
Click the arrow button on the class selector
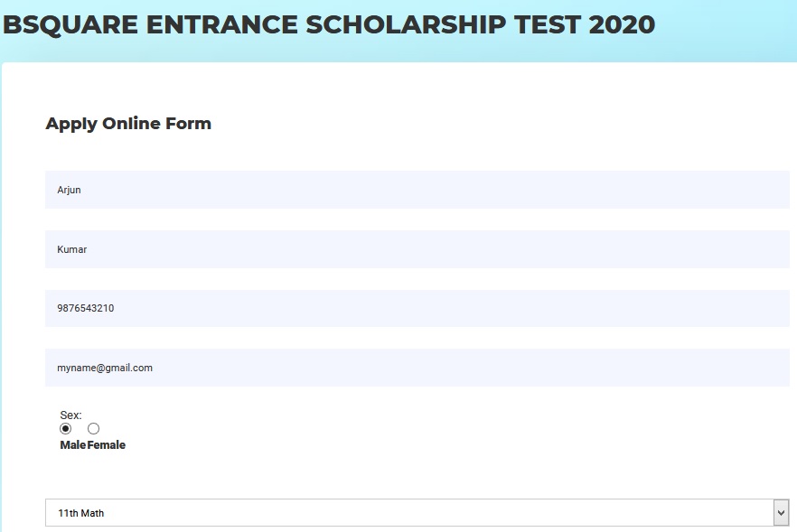pyautogui.click(x=782, y=513)
